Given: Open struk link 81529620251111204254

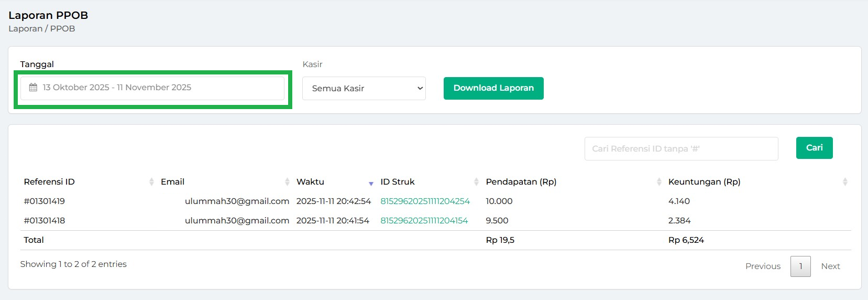Looking at the screenshot, I should pos(425,201).
